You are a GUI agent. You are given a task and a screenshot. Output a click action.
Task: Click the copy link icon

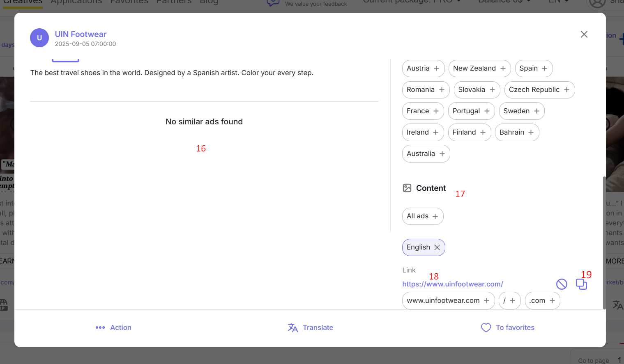coord(581,284)
